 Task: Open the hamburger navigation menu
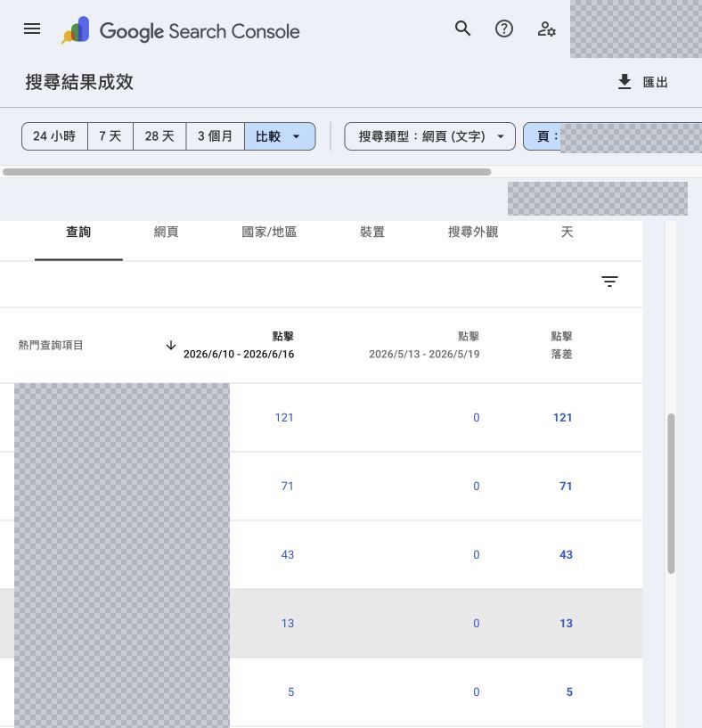click(x=32, y=29)
